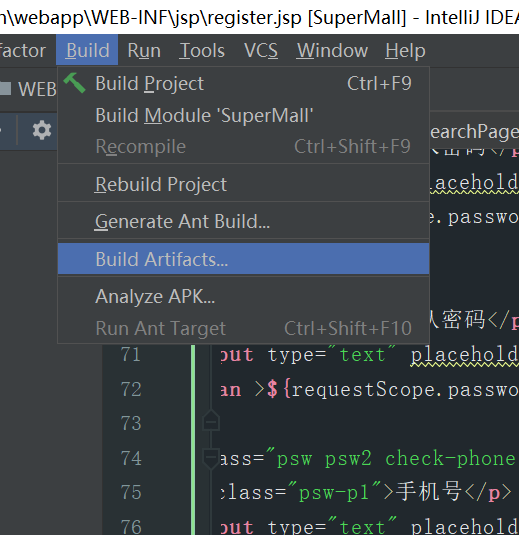Click line number 72 in gutter
Image resolution: width=519 pixels, height=535 pixels.
(131, 389)
